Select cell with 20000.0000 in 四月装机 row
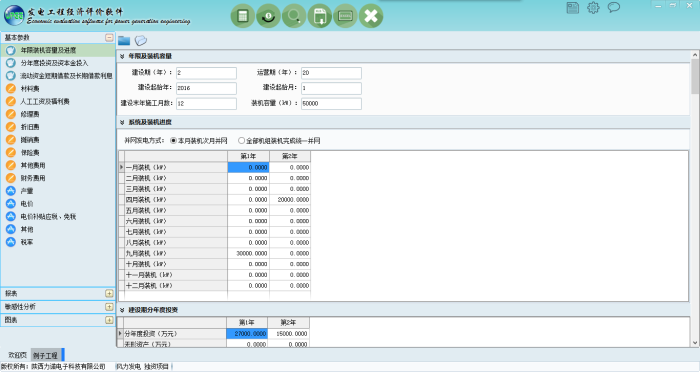 coord(290,200)
